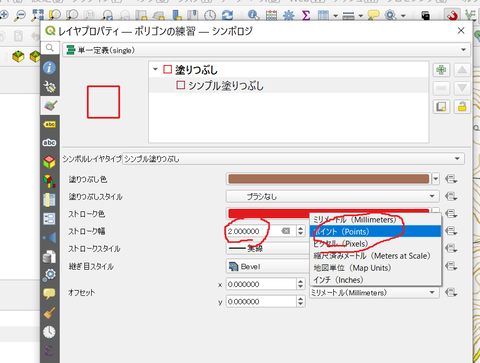Toggle the symbol layer lock icon

pyautogui.click(x=462, y=107)
